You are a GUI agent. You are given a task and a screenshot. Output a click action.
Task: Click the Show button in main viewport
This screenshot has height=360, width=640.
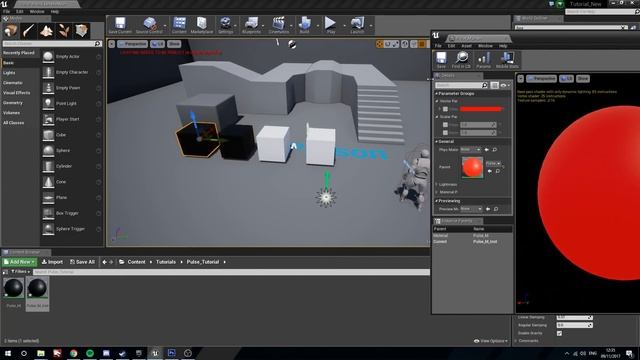tap(174, 44)
